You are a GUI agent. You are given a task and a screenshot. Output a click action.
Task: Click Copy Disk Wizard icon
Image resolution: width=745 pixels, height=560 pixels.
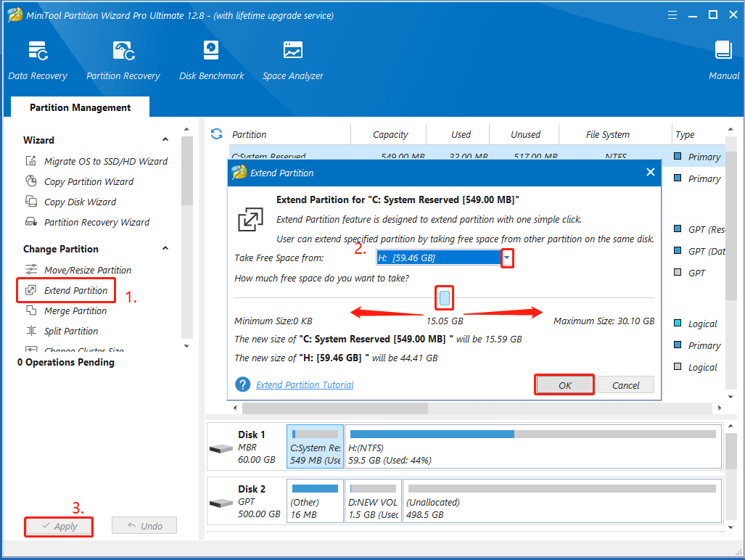tap(31, 202)
